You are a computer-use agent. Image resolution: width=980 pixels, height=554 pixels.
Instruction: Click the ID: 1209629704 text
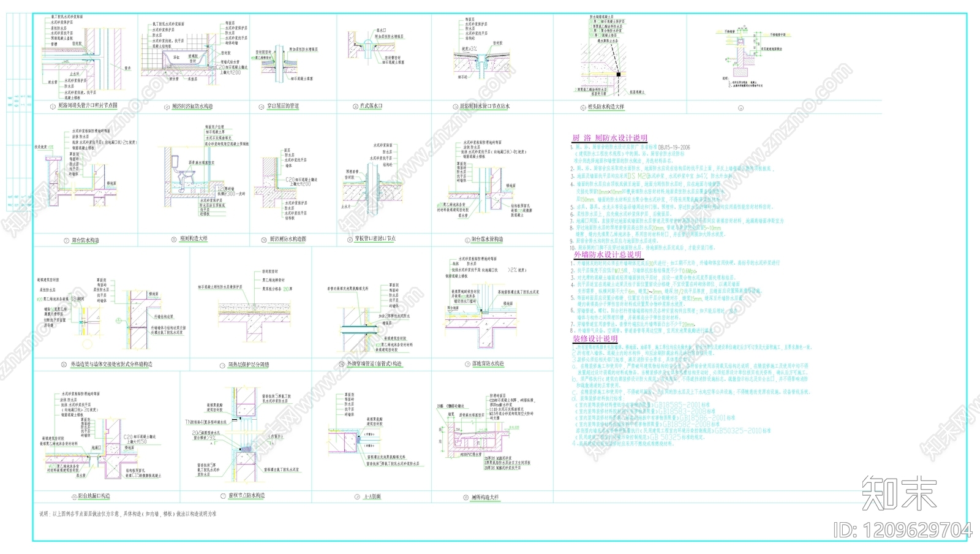(902, 529)
